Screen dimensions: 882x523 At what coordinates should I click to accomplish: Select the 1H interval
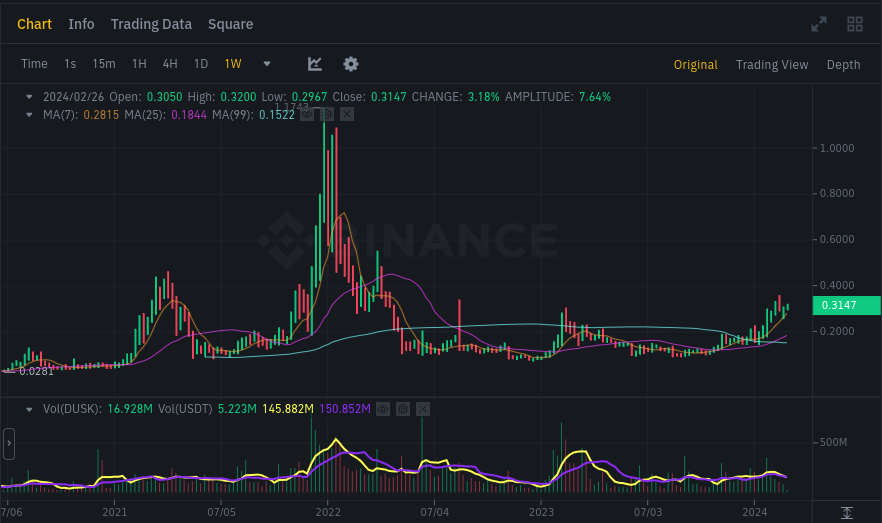(140, 64)
